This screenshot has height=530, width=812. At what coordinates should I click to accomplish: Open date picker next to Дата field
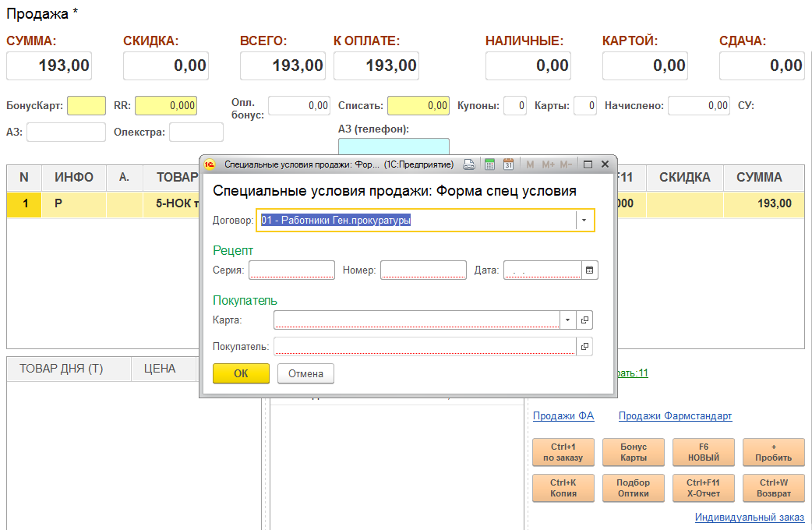click(590, 270)
